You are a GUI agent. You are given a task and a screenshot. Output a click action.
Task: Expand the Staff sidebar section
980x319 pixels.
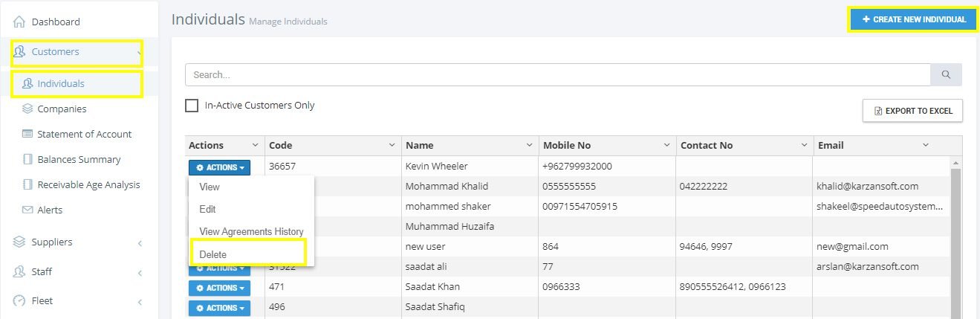coord(79,271)
